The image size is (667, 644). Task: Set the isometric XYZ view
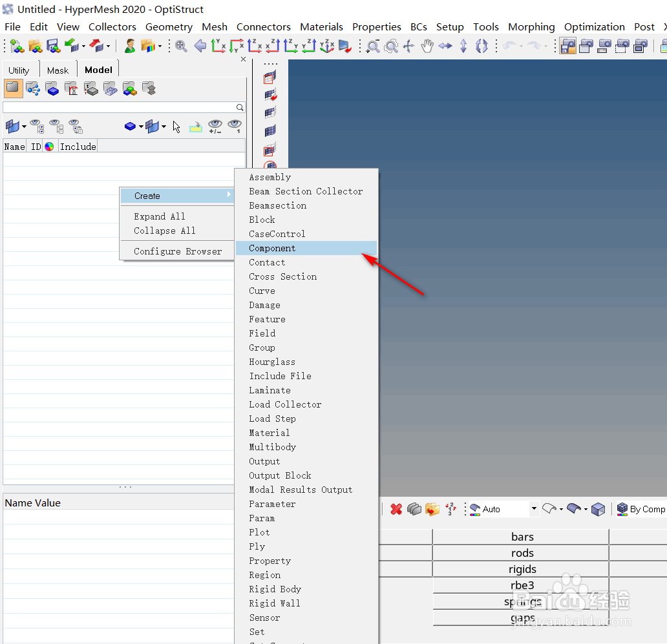click(x=326, y=45)
